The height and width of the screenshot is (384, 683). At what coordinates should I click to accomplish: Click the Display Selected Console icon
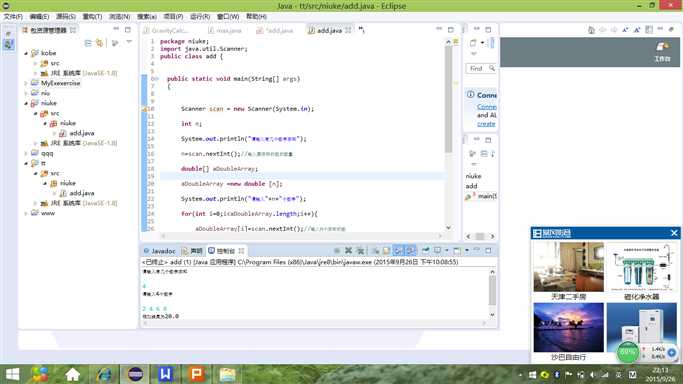click(437, 250)
